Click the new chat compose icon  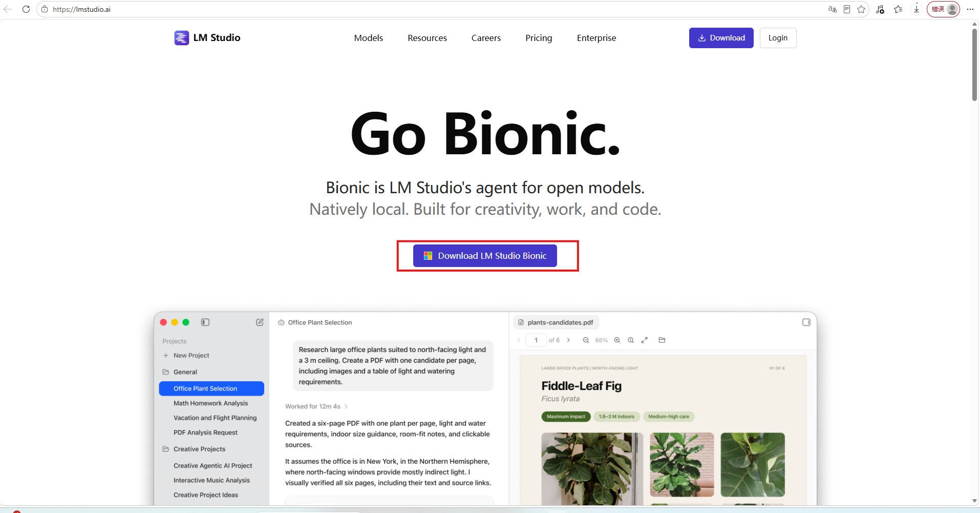coord(260,322)
